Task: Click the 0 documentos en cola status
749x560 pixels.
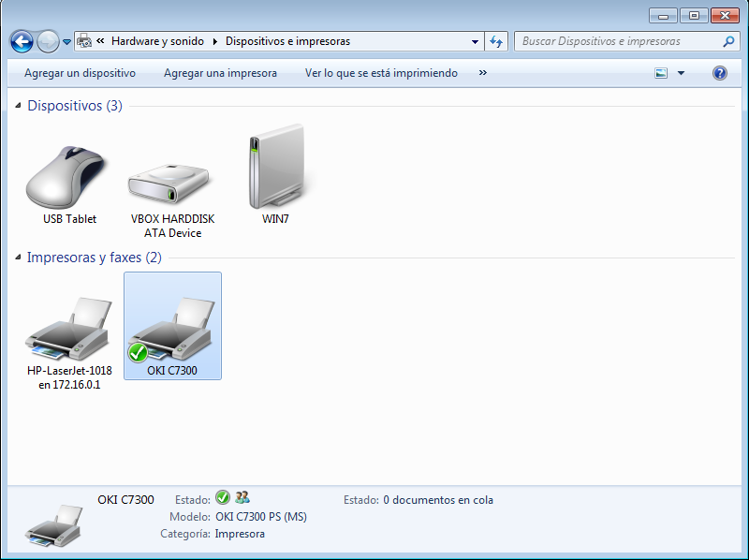Action: (x=438, y=500)
